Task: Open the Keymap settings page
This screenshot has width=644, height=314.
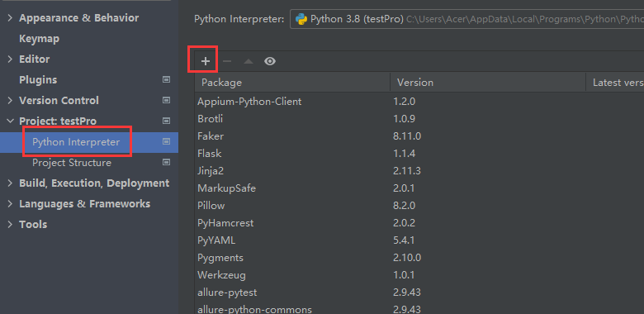Action: tap(40, 39)
